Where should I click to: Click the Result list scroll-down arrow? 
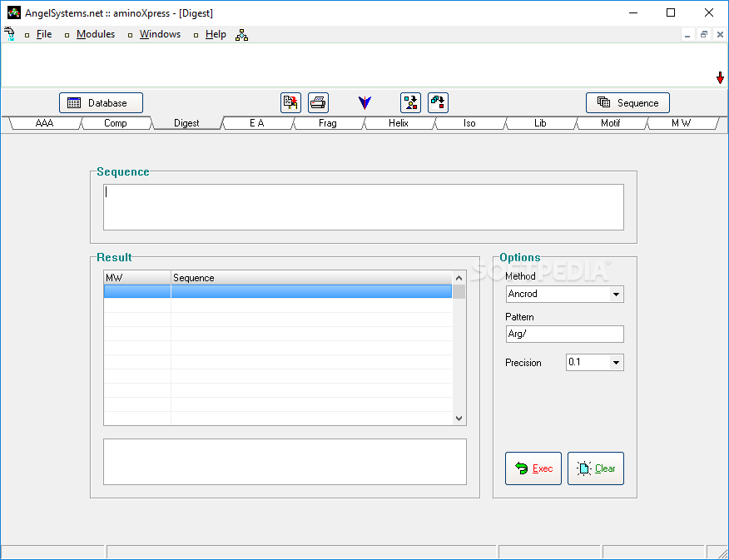coord(459,419)
